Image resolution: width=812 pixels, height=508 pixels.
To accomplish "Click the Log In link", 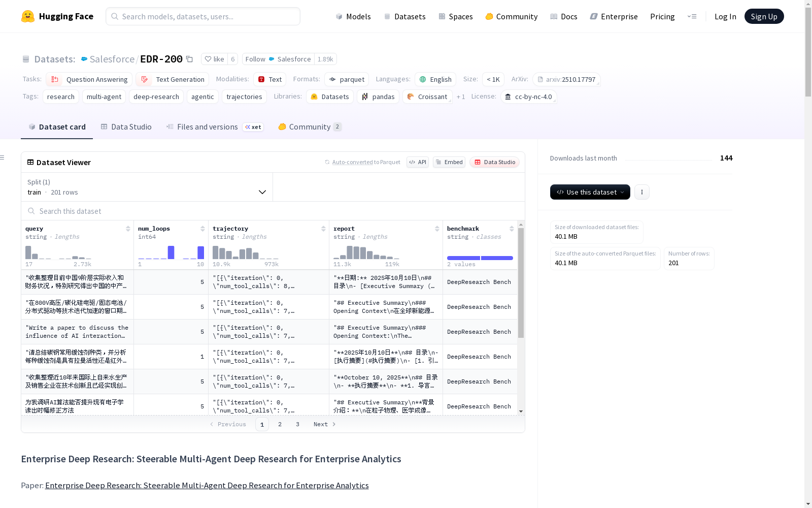I will 725,16.
